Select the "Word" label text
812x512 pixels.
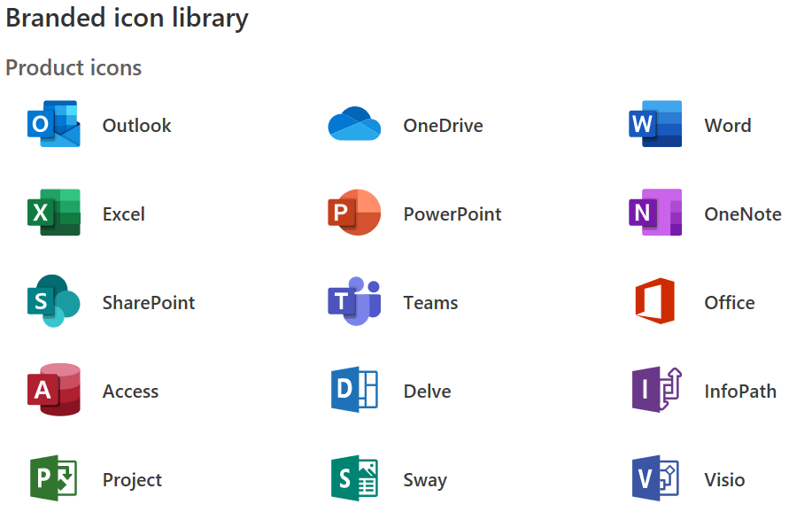728,126
